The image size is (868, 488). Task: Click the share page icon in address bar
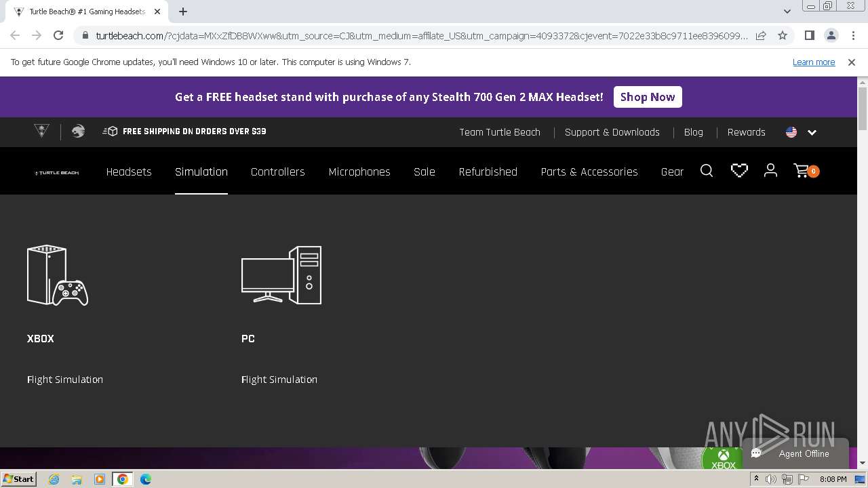[x=761, y=35]
